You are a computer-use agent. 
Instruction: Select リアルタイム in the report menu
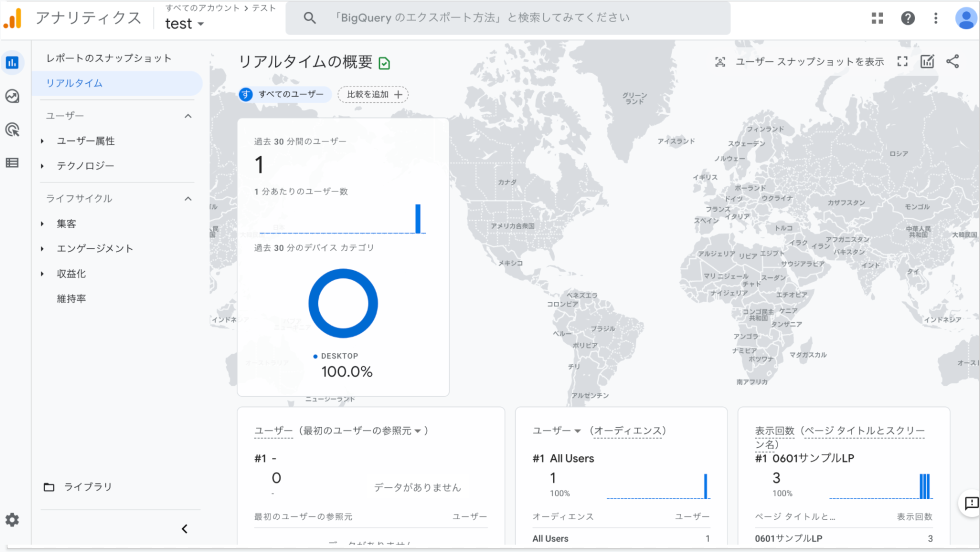(x=74, y=83)
